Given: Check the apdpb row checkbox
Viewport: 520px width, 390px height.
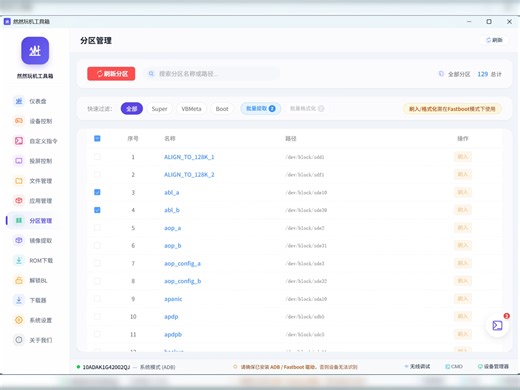Looking at the screenshot, I should pos(97,334).
